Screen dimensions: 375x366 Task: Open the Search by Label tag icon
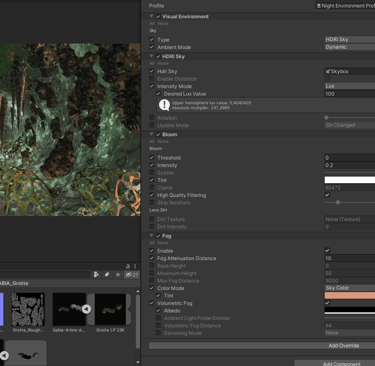click(107, 275)
